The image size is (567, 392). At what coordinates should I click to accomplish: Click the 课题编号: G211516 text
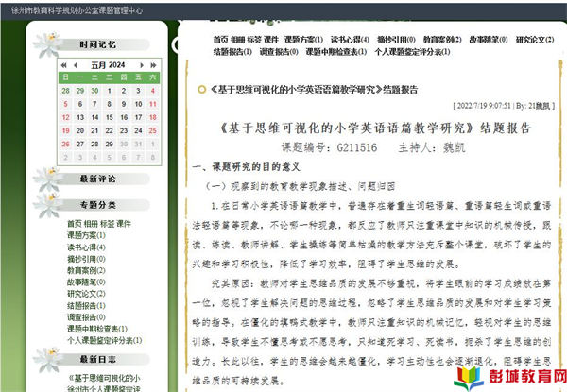tap(329, 147)
